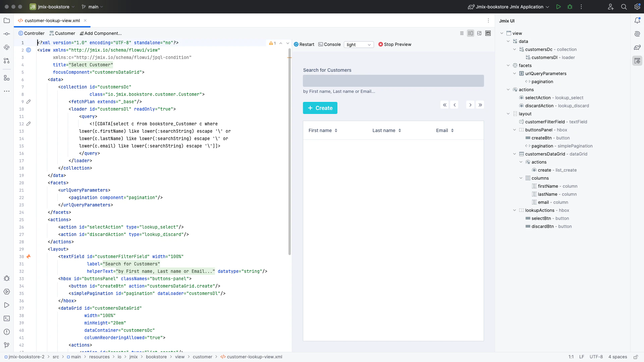Viewport: 644px width, 362px height.
Task: Open the Services tool window
Action: point(7,292)
